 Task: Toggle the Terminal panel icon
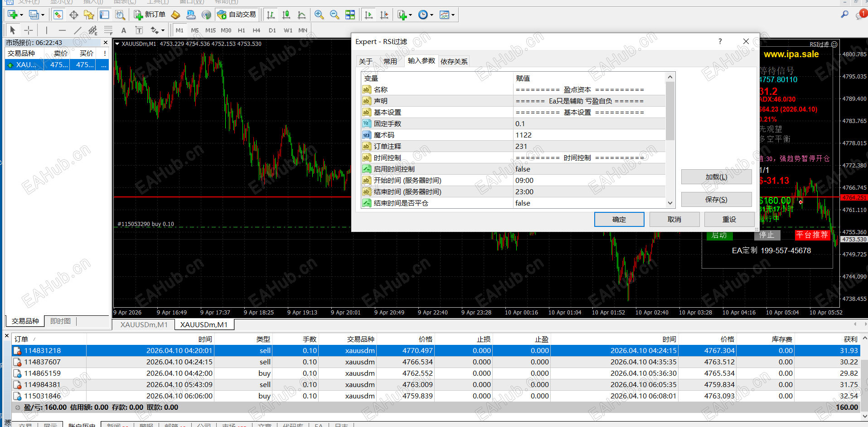(x=104, y=15)
